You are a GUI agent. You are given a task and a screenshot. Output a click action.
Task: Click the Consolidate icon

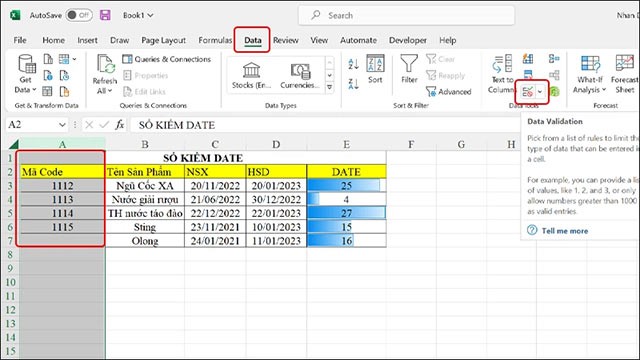(554, 59)
